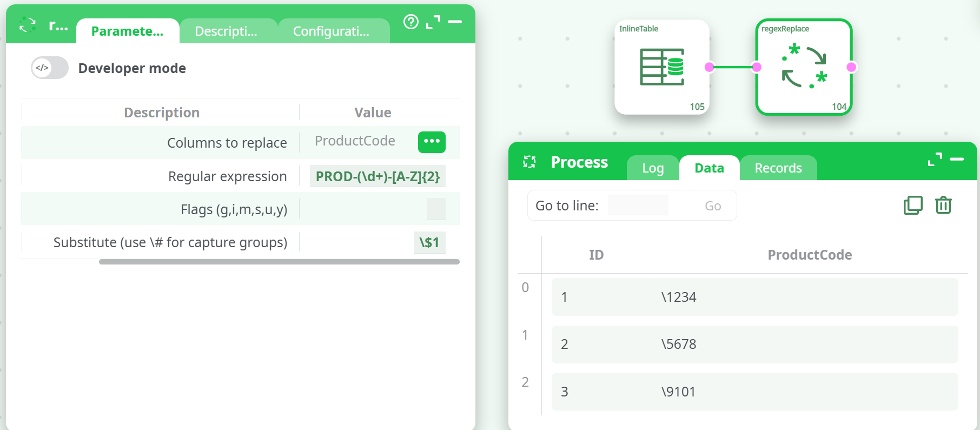Switch to the Log tab
This screenshot has width=980, height=430.
pos(653,168)
